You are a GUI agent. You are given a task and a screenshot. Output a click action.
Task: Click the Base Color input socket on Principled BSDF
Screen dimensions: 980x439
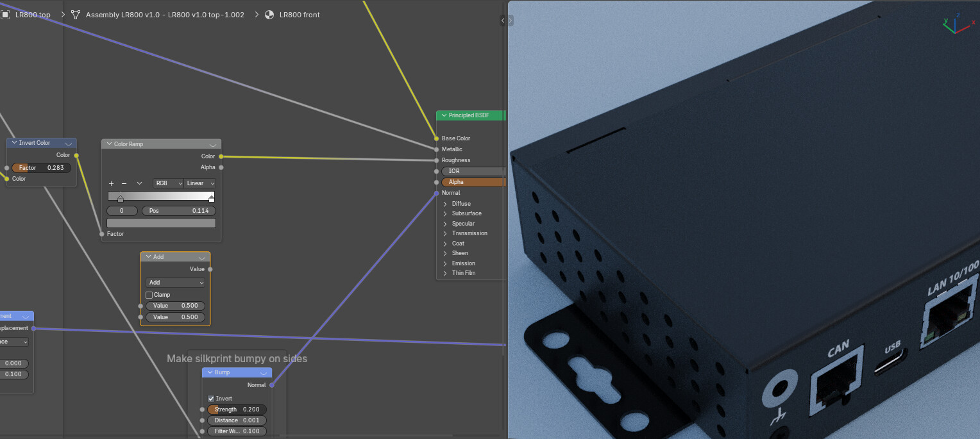tap(436, 138)
